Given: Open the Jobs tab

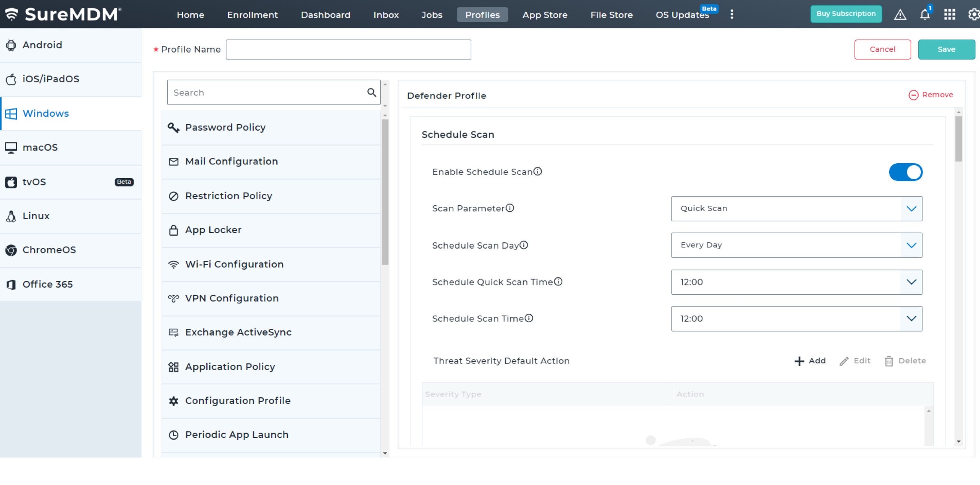Looking at the screenshot, I should (x=432, y=15).
